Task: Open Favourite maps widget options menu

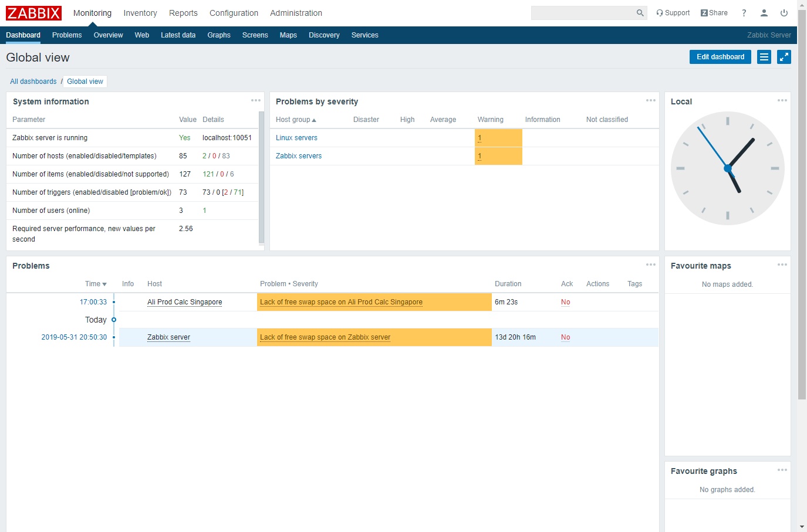Action: 782,265
